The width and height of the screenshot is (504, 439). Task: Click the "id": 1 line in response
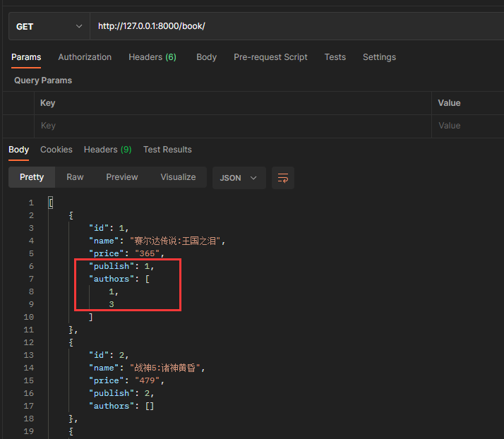(x=109, y=228)
